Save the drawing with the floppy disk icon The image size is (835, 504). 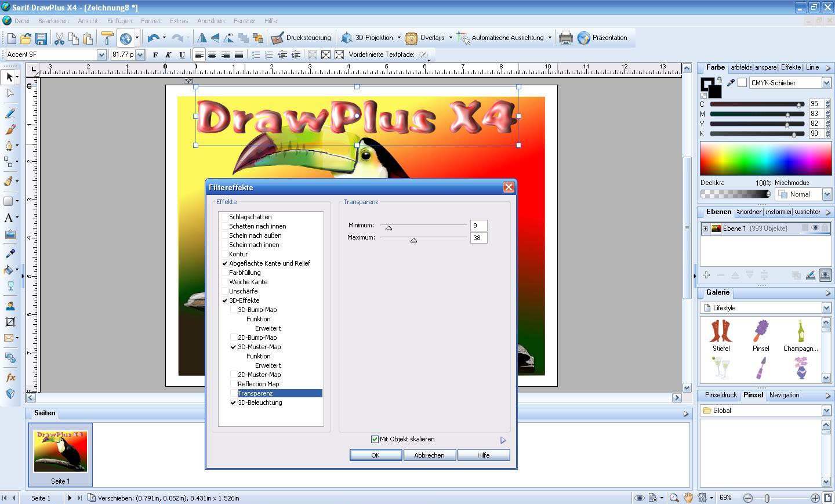[41, 38]
